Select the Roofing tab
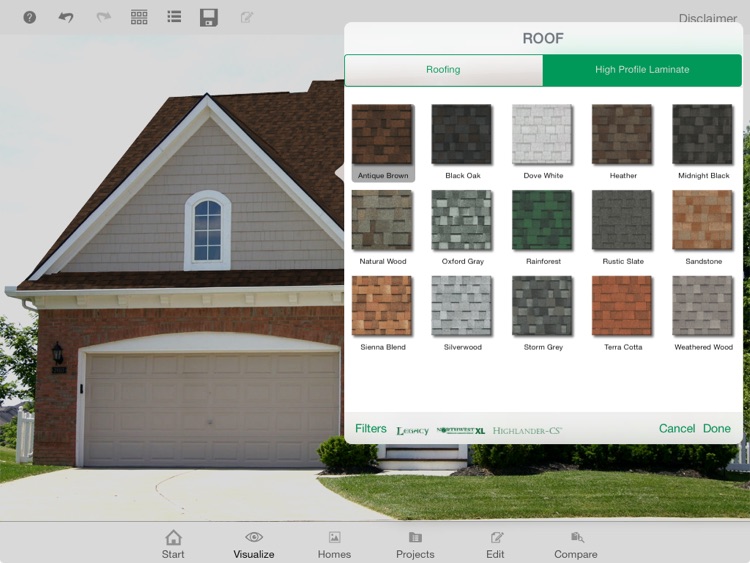The width and height of the screenshot is (750, 563). point(443,70)
